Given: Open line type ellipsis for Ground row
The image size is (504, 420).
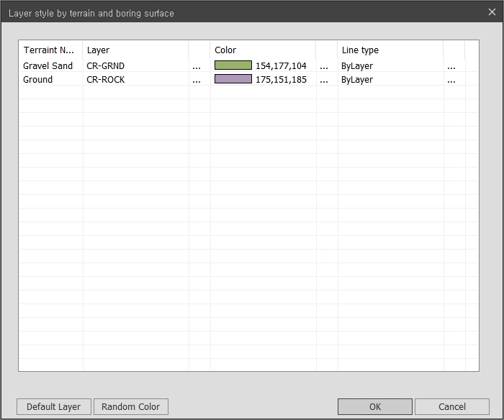Looking at the screenshot, I should click(451, 80).
